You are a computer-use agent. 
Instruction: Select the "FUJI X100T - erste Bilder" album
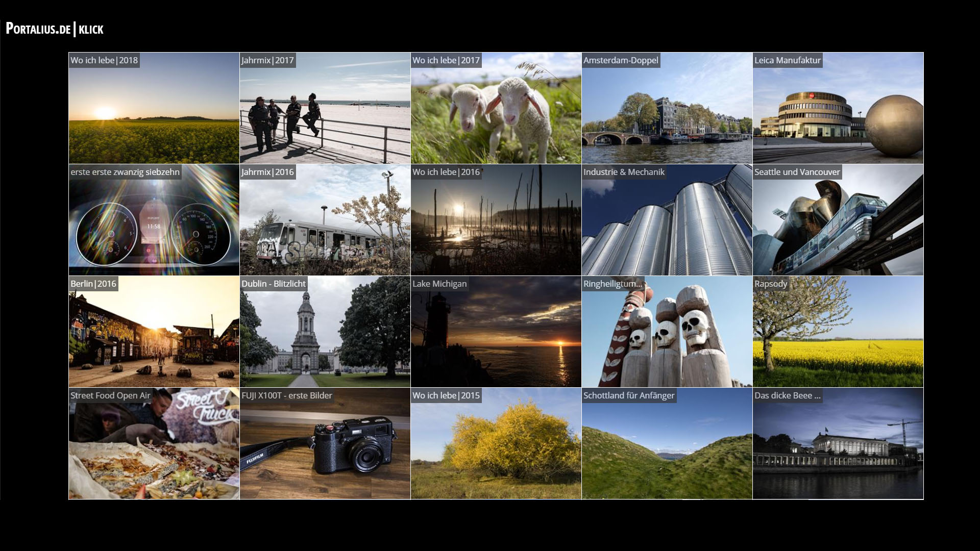pos(325,443)
